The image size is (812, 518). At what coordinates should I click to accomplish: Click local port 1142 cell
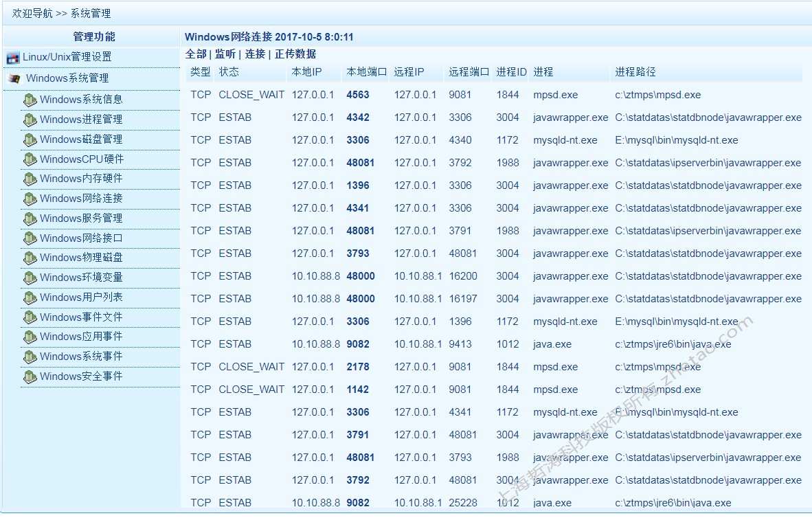coord(358,390)
